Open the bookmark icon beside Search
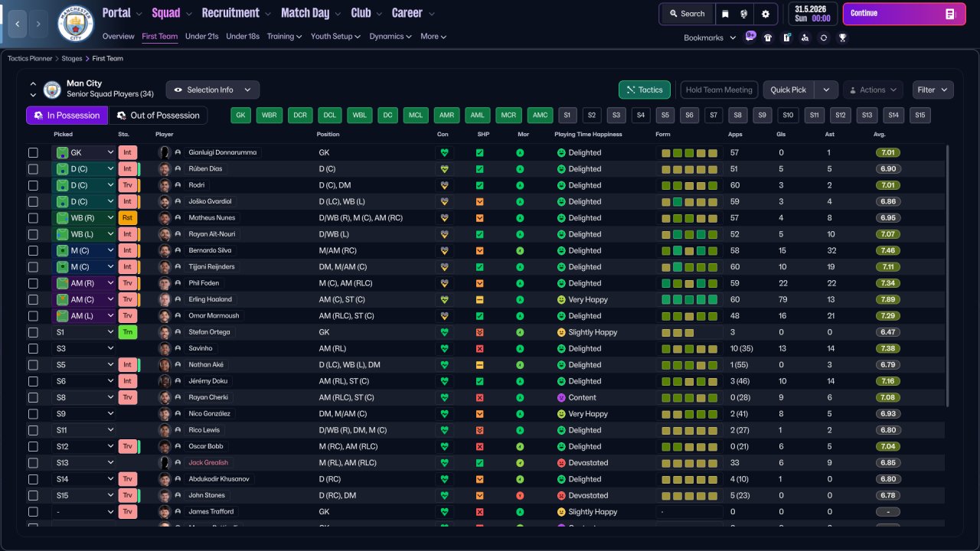980x551 pixels. click(725, 14)
